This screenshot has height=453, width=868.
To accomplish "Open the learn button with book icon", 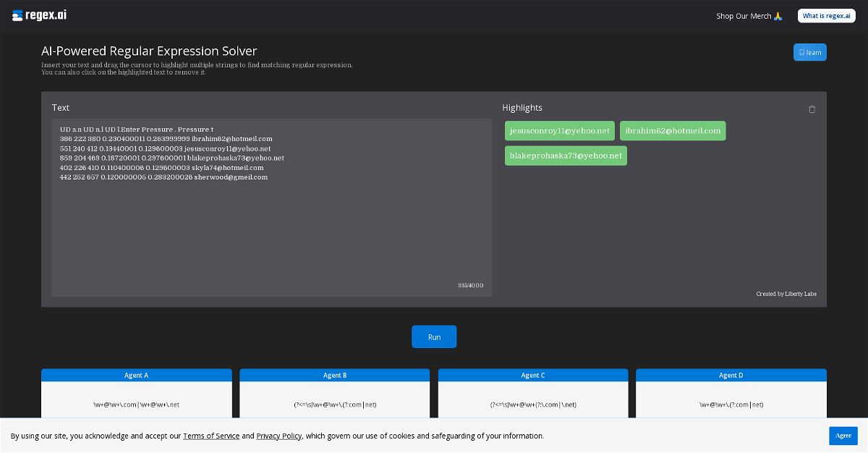I will [x=809, y=52].
